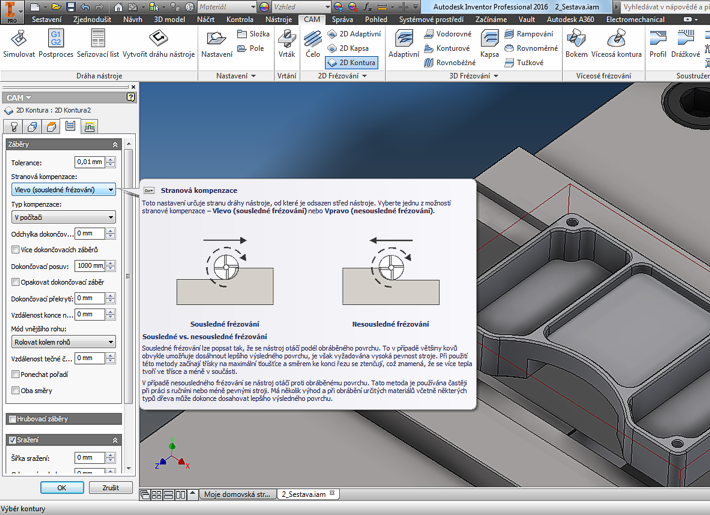
Task: Select the Rampování strategy
Action: click(529, 34)
